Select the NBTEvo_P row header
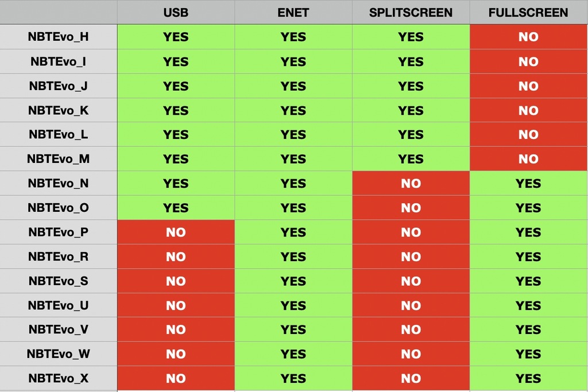The image size is (588, 392). 59,232
